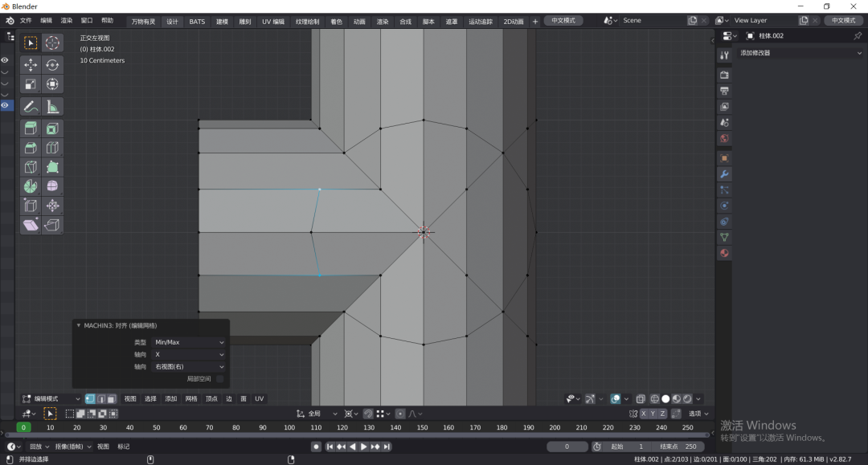Open the Modifier properties wrench tab
The height and width of the screenshot is (465, 868).
tap(724, 174)
